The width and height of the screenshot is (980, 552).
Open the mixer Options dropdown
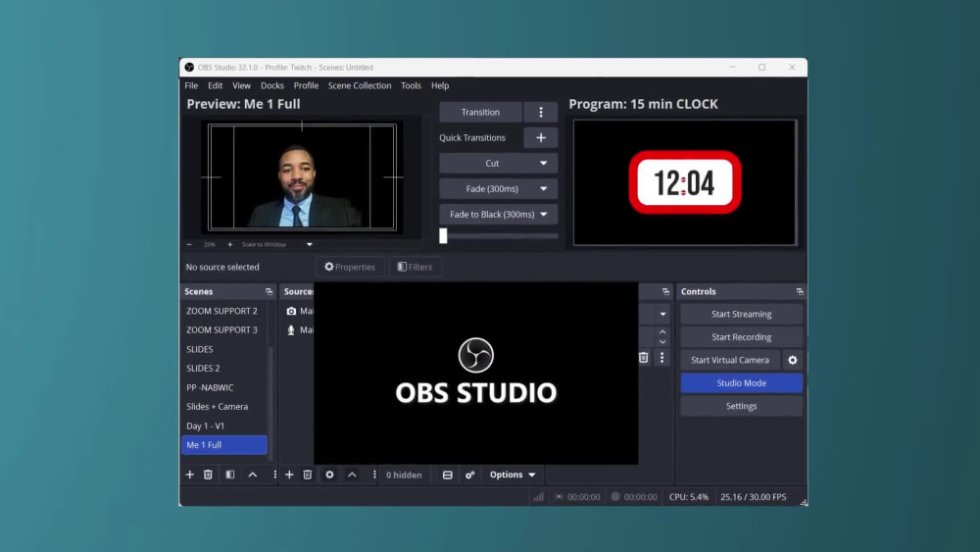513,476
